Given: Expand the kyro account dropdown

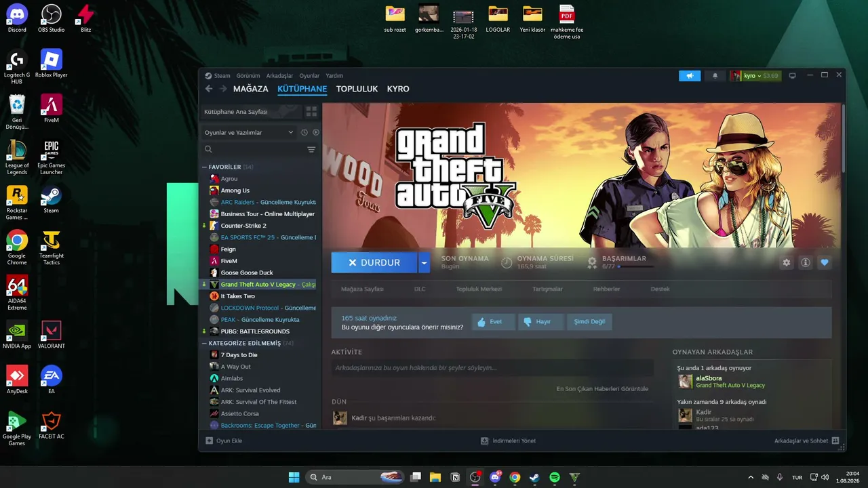Looking at the screenshot, I should pyautogui.click(x=755, y=76).
